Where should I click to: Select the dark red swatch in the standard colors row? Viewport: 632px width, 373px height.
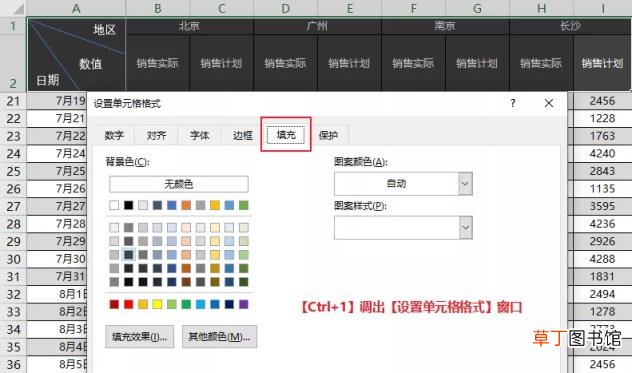click(x=114, y=304)
